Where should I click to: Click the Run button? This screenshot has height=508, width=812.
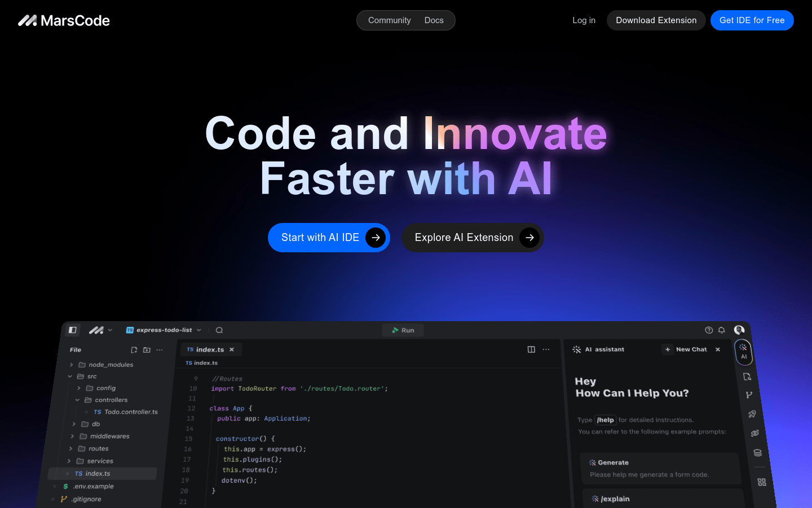[x=403, y=330]
